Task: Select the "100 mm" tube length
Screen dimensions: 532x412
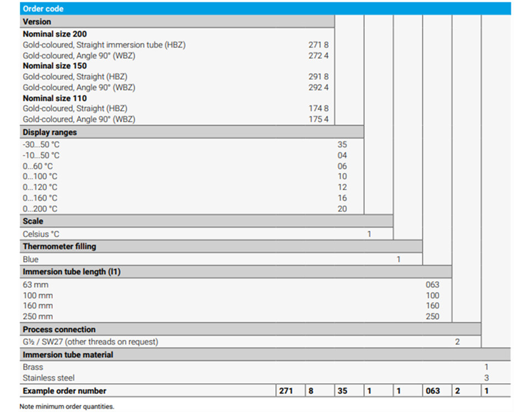Action: coord(38,296)
